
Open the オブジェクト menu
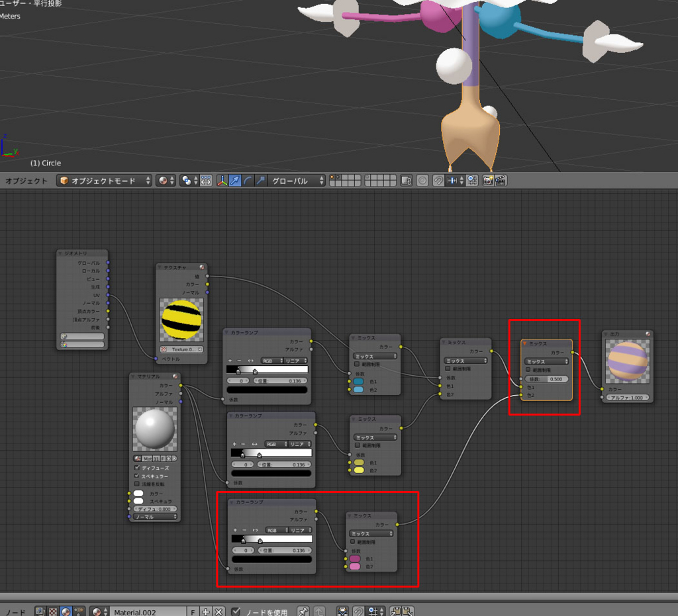pyautogui.click(x=26, y=181)
